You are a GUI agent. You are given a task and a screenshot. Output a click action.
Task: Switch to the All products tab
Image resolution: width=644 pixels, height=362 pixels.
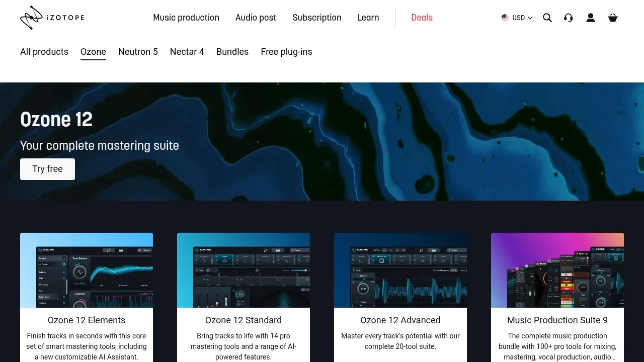coord(44,52)
